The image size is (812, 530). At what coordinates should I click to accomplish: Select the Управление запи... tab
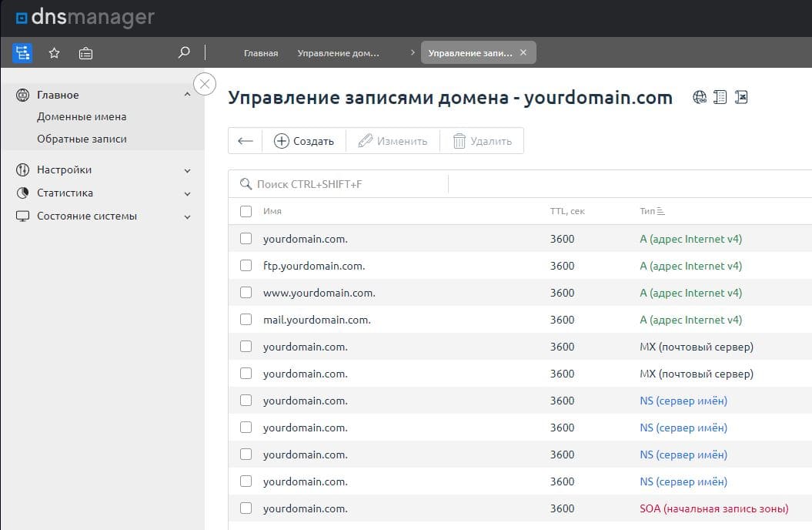pos(470,53)
